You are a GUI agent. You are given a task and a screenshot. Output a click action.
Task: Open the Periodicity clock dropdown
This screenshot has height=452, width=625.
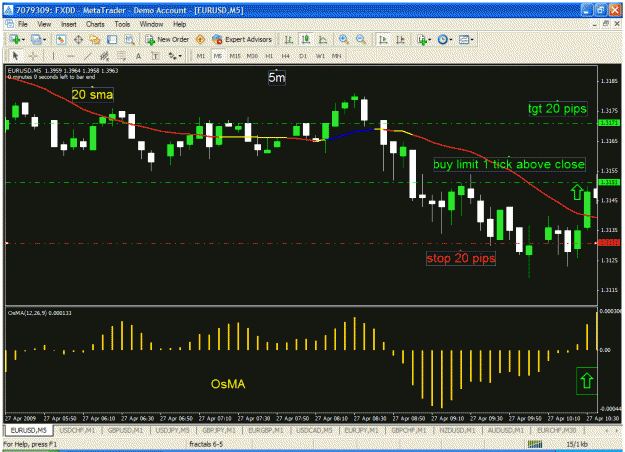click(445, 39)
